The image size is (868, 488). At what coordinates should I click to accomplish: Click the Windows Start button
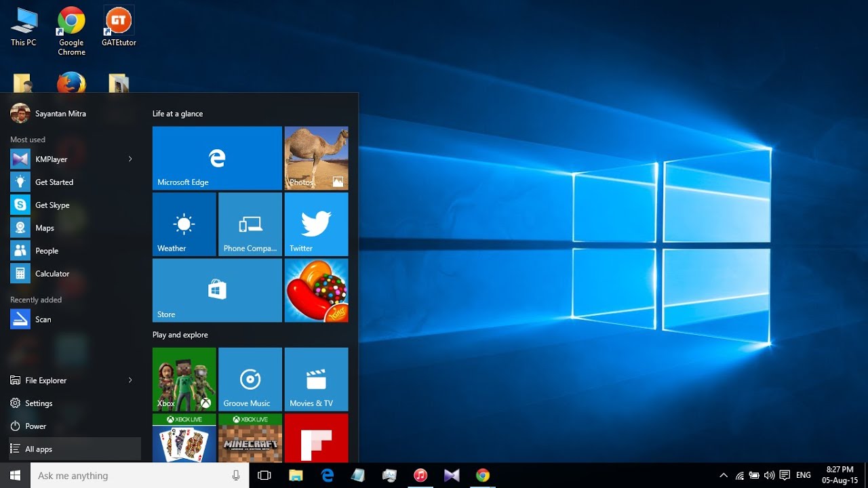15,475
